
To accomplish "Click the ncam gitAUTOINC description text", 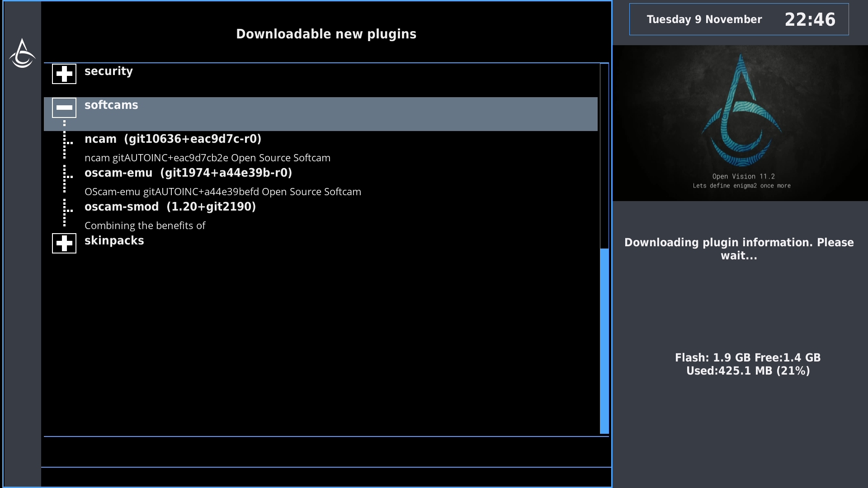I will point(207,158).
